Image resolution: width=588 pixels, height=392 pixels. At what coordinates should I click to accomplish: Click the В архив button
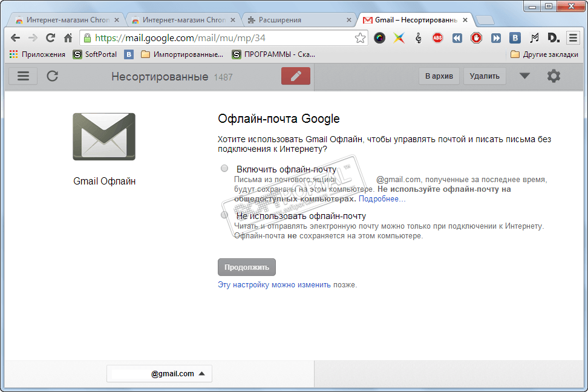click(x=439, y=76)
